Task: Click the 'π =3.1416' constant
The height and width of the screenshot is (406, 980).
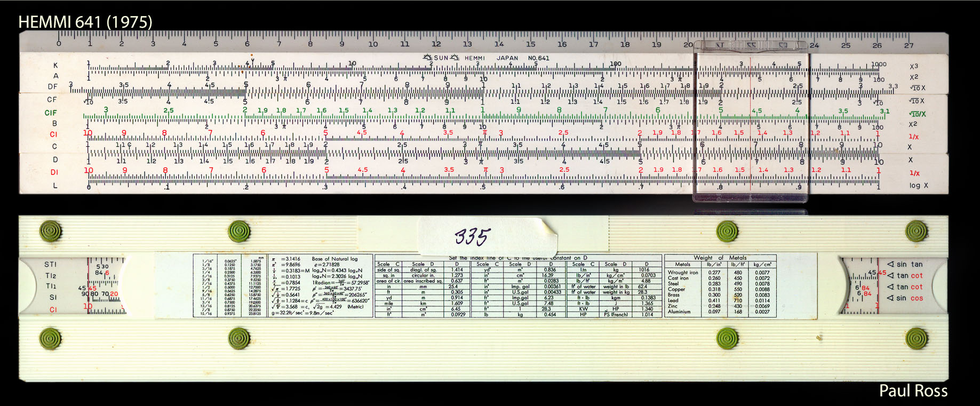Action: coord(286,259)
